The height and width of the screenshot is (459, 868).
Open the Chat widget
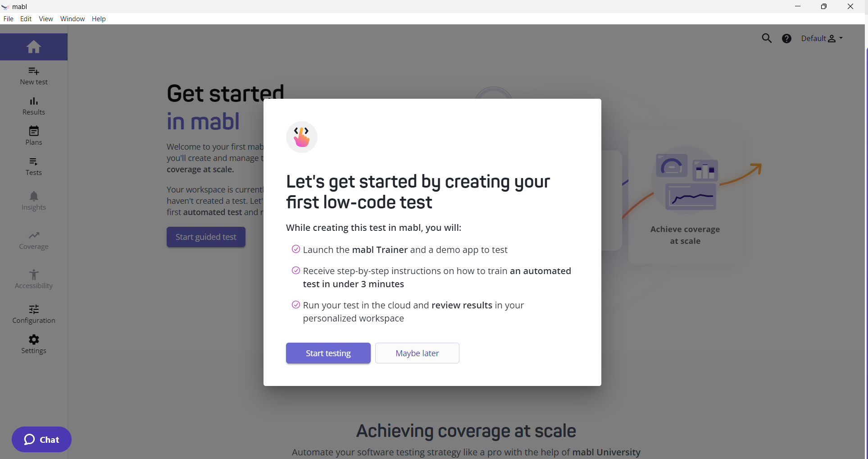click(41, 440)
